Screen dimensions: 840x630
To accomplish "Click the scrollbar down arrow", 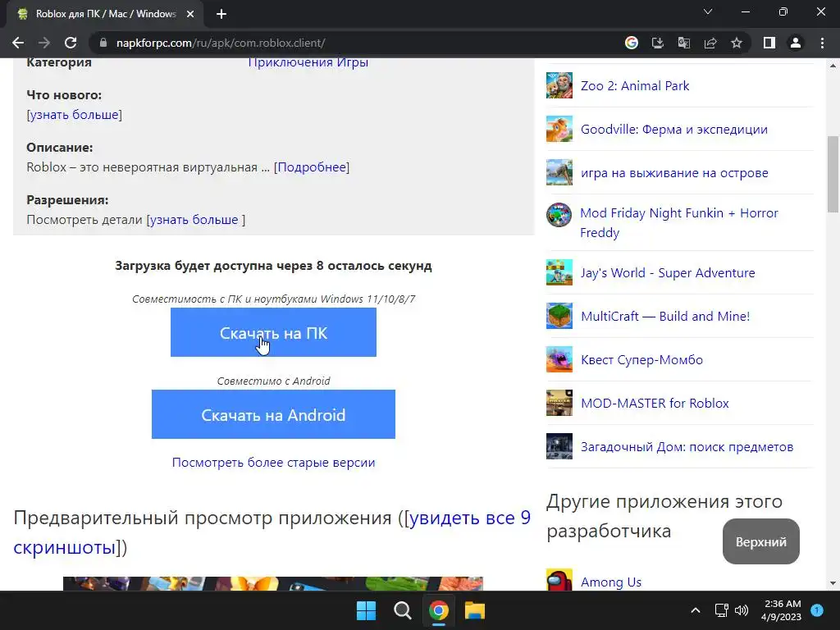I will [x=833, y=583].
